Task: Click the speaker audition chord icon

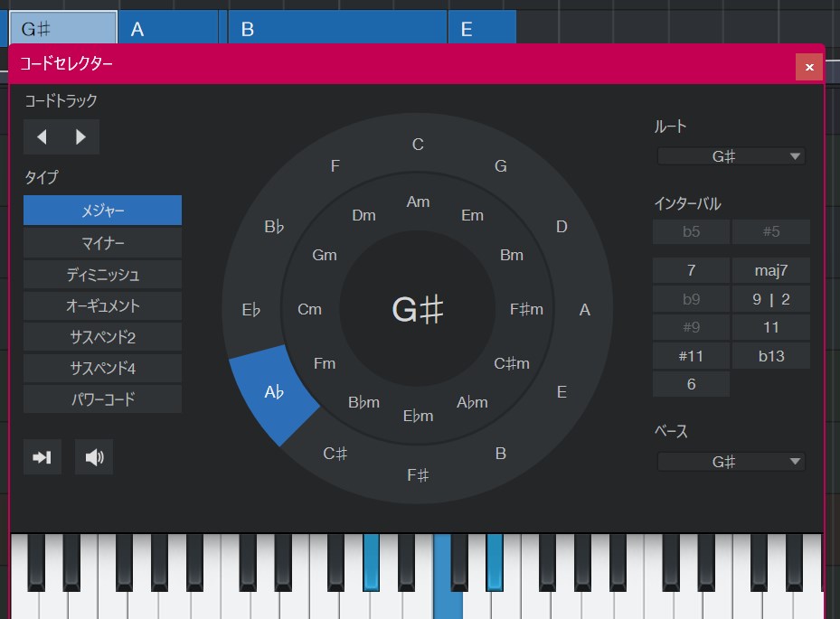Action: tap(94, 457)
